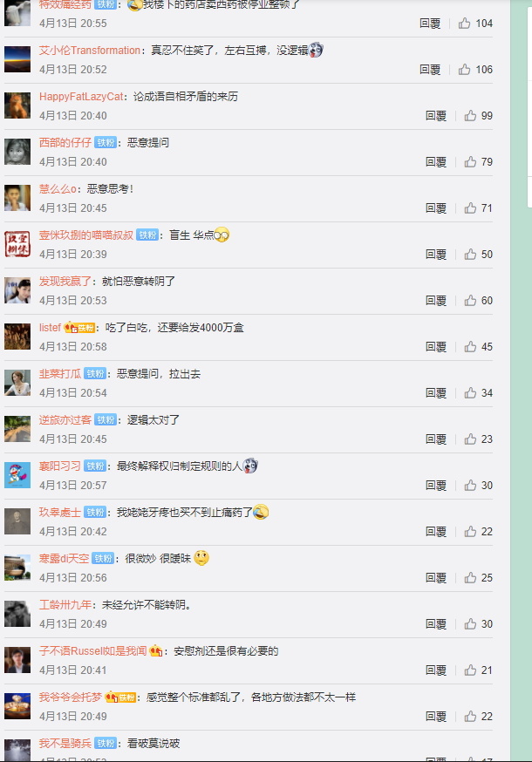
Task: Click the avatar of 韭菜打瓜
Action: (x=17, y=383)
